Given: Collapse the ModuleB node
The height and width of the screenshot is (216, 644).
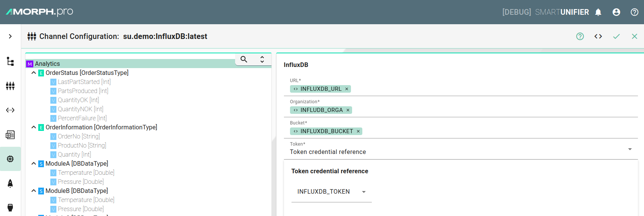Looking at the screenshot, I should (34, 191).
